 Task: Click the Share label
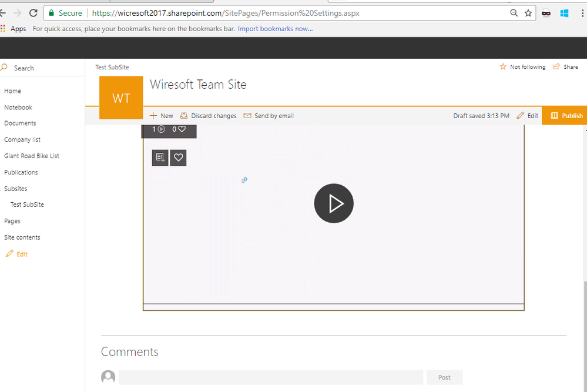(x=571, y=66)
